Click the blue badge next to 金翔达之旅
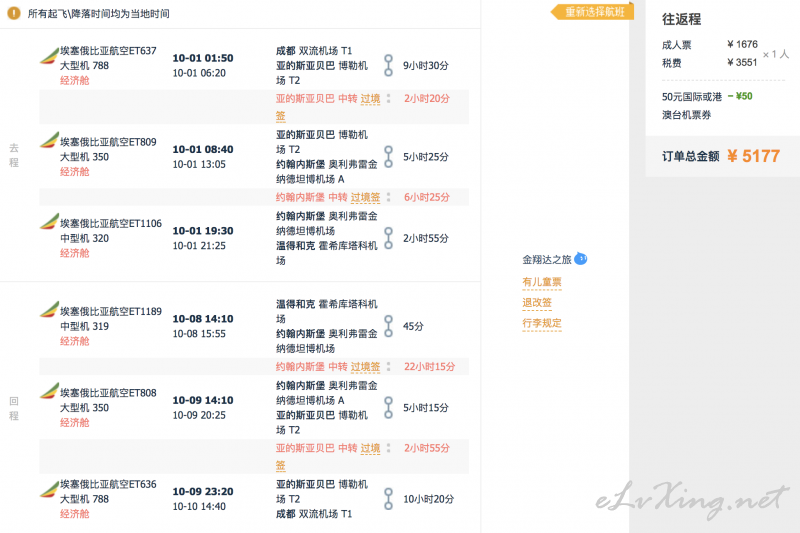Viewport: 800px width, 533px height. (x=581, y=259)
